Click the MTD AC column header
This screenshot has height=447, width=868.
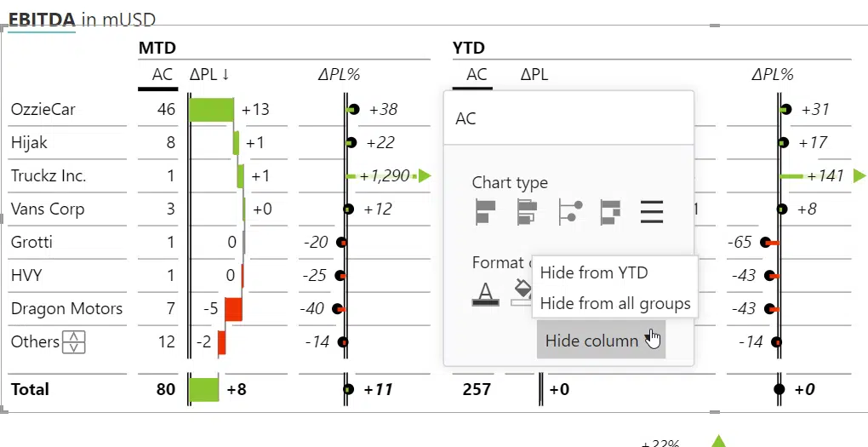[163, 75]
